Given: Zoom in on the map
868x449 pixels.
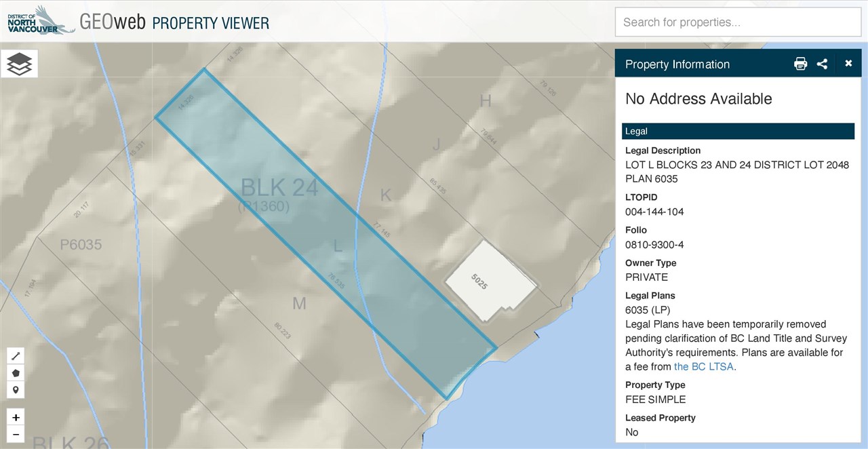Looking at the screenshot, I should click(x=16, y=418).
